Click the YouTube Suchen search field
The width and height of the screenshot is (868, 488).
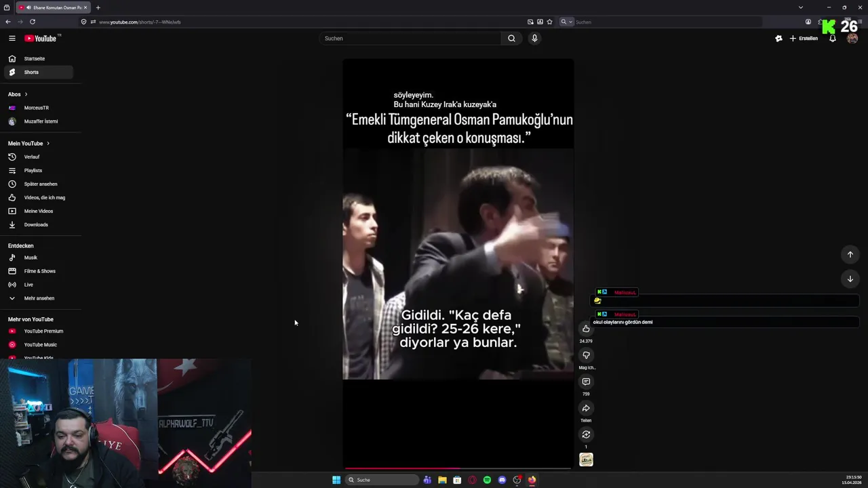(410, 39)
